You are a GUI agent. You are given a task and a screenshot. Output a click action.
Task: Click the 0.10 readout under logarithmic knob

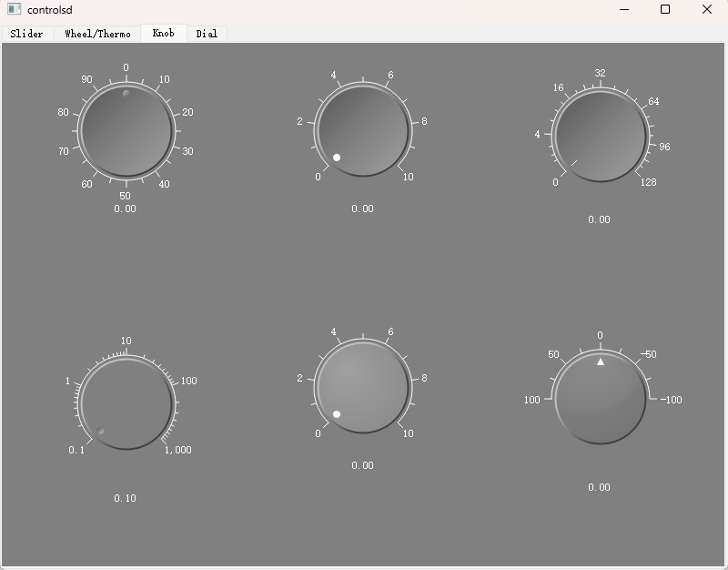tap(126, 498)
